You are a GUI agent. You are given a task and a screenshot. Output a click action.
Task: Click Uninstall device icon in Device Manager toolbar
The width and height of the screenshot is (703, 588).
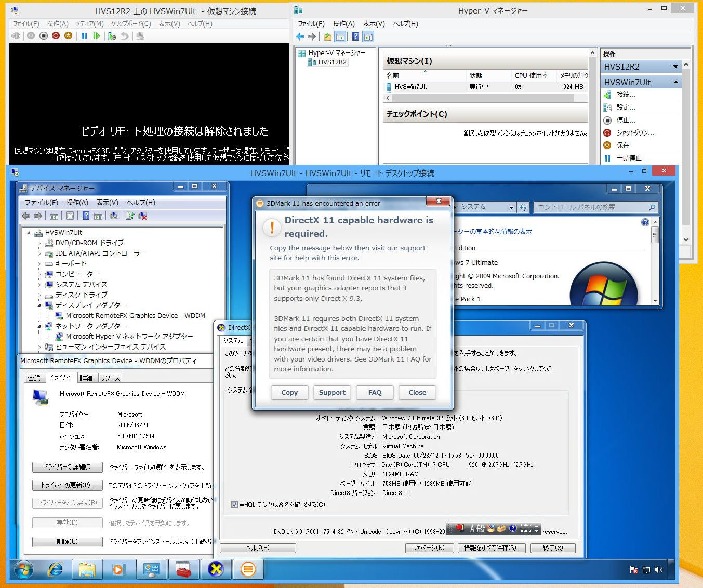click(142, 216)
